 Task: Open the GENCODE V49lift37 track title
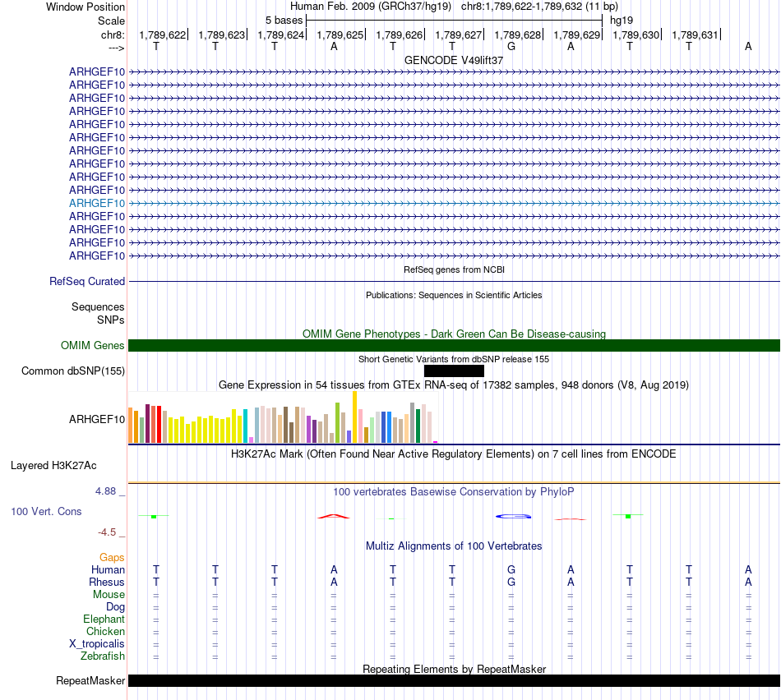pos(453,60)
